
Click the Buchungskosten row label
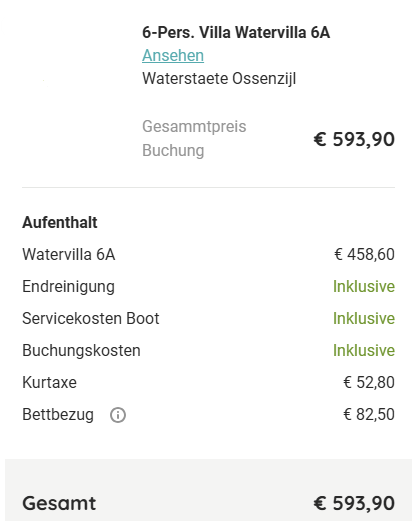81,351
